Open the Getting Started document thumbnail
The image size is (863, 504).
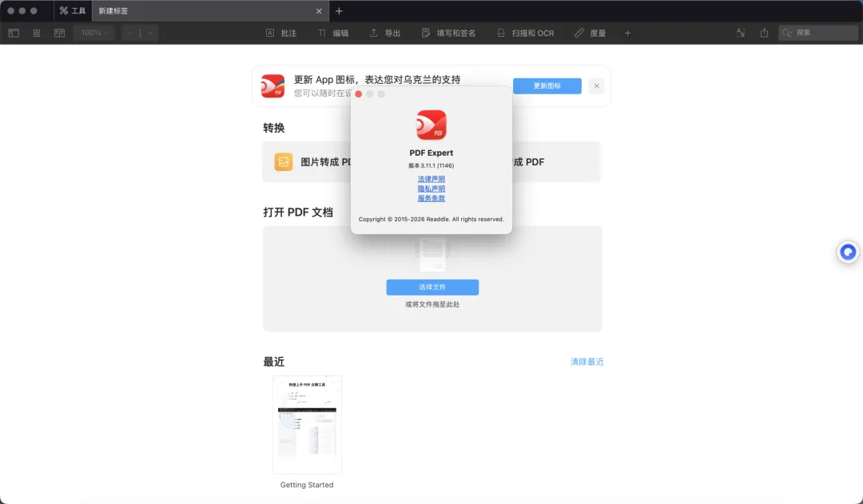click(x=307, y=424)
